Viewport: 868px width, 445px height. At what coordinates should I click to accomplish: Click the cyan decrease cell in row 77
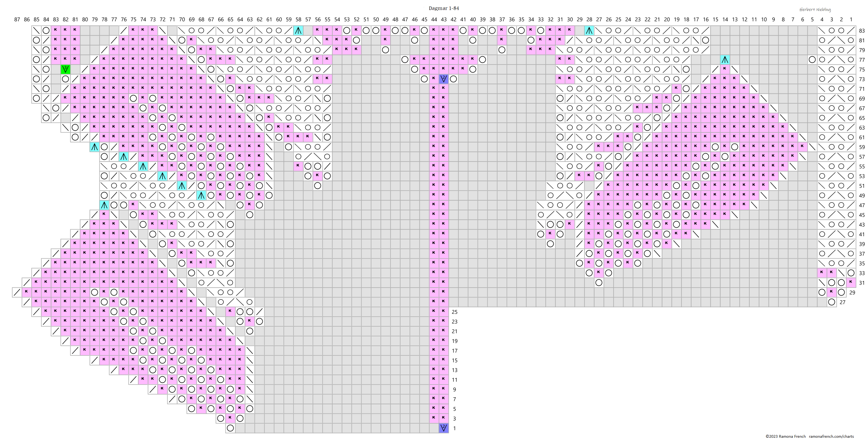[x=725, y=60]
